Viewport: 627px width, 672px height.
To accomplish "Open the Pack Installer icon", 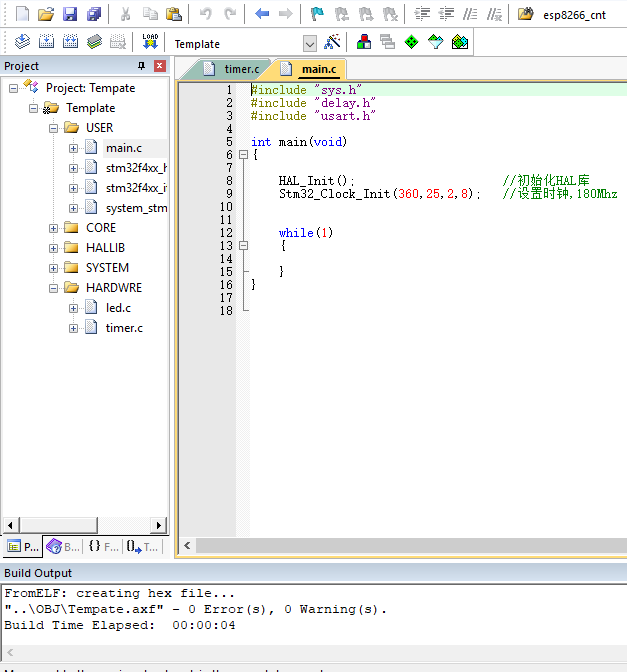I will (459, 42).
